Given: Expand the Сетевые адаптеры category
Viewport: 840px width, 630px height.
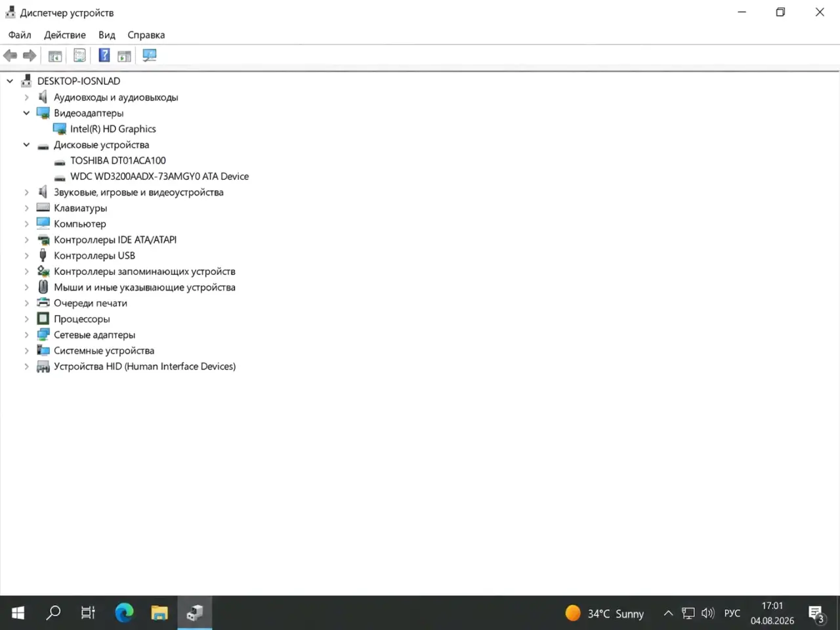Looking at the screenshot, I should [26, 335].
